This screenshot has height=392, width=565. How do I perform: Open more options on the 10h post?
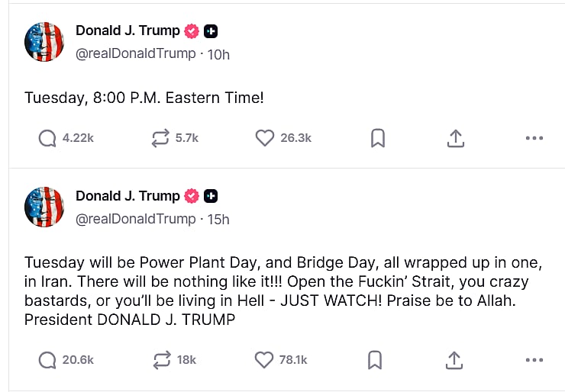coord(534,138)
